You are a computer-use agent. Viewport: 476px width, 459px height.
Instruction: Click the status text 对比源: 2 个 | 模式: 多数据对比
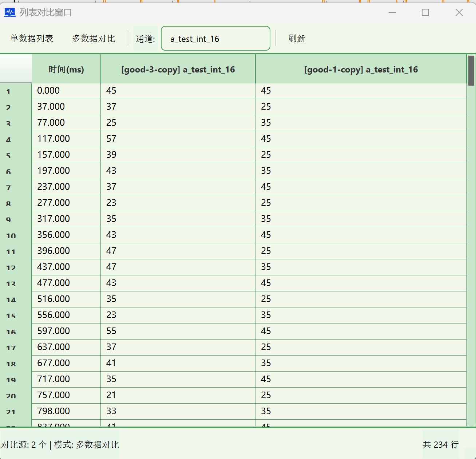(x=60, y=444)
